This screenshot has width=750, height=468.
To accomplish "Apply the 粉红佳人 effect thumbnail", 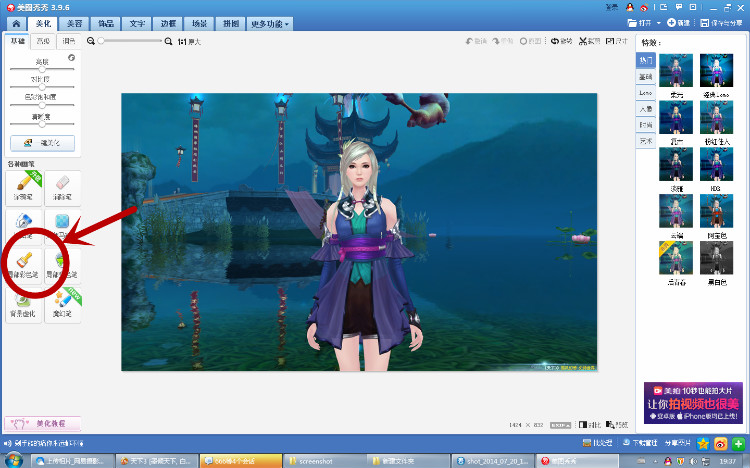I will tap(716, 117).
